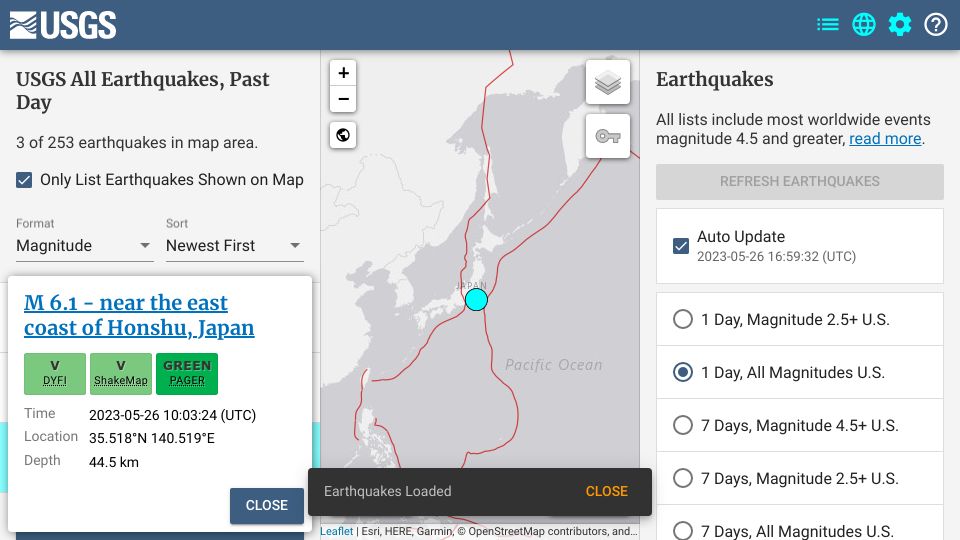Close the Earthquakes Loaded notification
This screenshot has height=540, width=960.
click(x=607, y=491)
